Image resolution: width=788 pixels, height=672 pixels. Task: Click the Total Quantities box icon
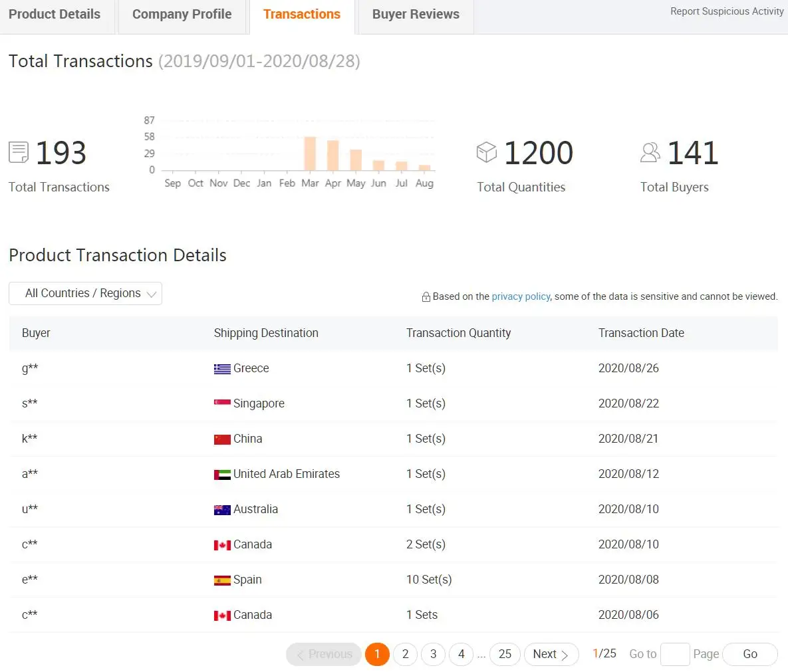click(x=487, y=152)
